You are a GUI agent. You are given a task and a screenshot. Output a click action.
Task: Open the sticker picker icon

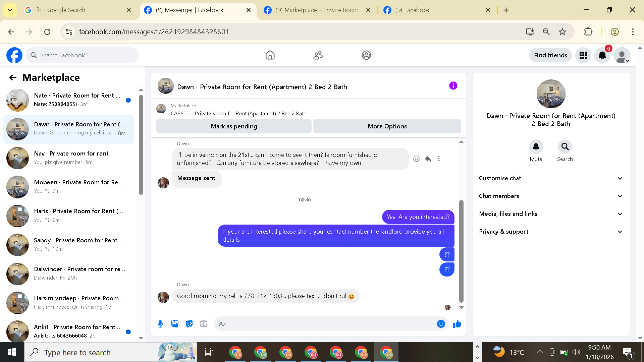[x=189, y=324]
